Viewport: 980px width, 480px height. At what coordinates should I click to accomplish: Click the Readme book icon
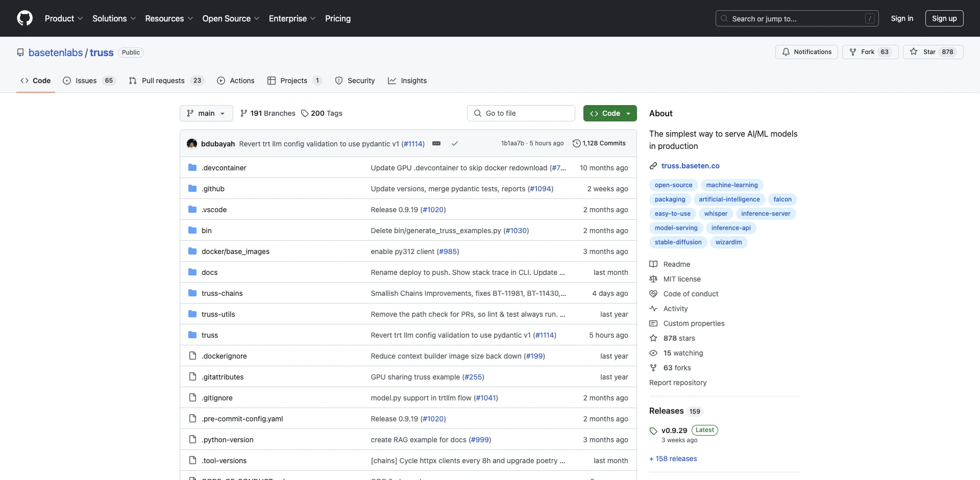[653, 264]
